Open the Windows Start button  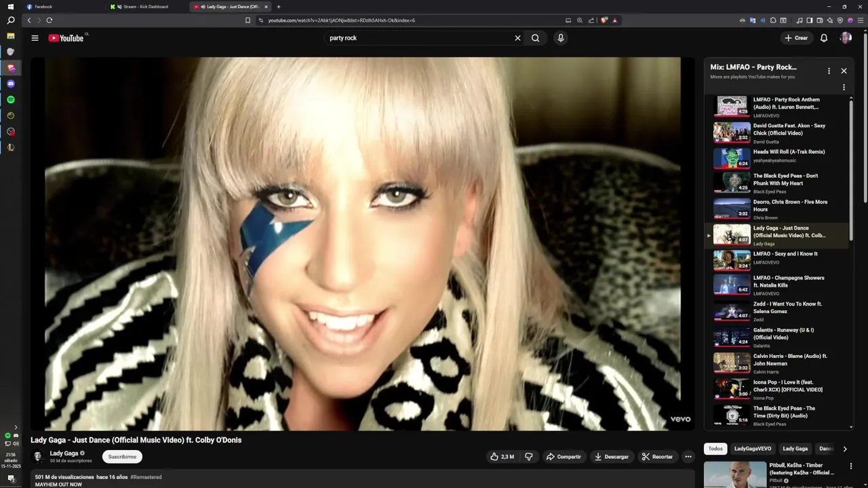(x=10, y=7)
